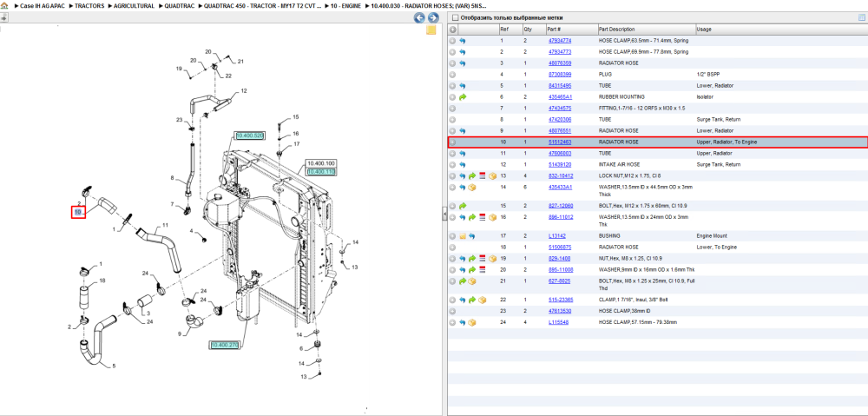
Task: Toggle the selection circle for ref 10 radiator hose
Action: click(452, 142)
